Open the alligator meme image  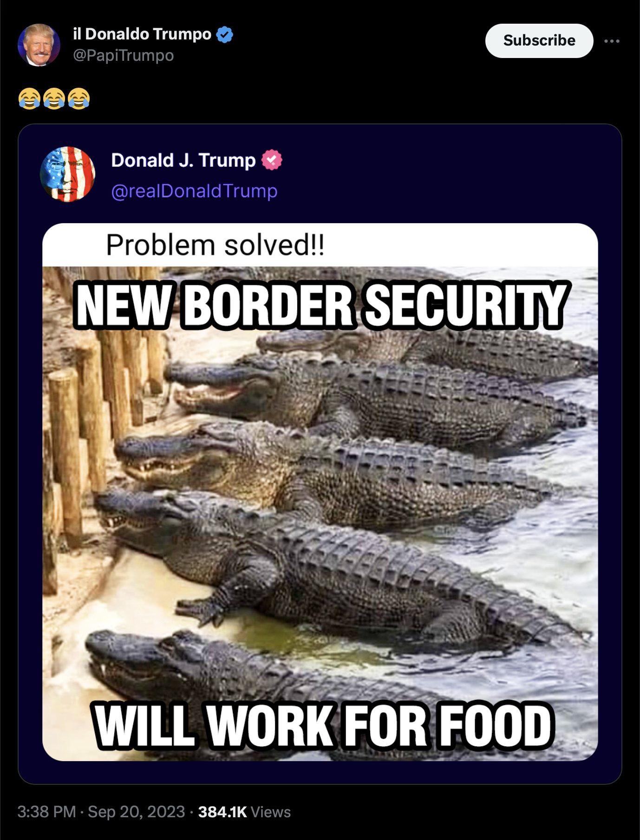point(320,492)
